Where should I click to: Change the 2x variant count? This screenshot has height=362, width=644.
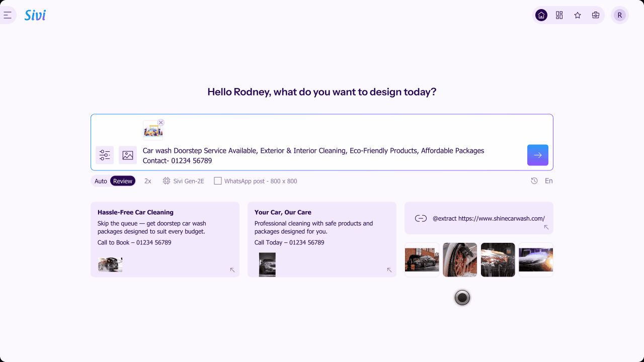point(148,181)
